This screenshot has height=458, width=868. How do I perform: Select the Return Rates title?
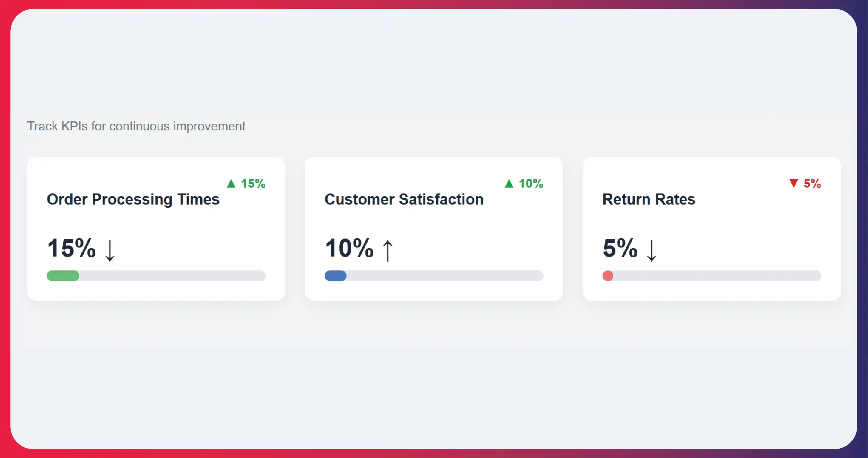(x=649, y=199)
